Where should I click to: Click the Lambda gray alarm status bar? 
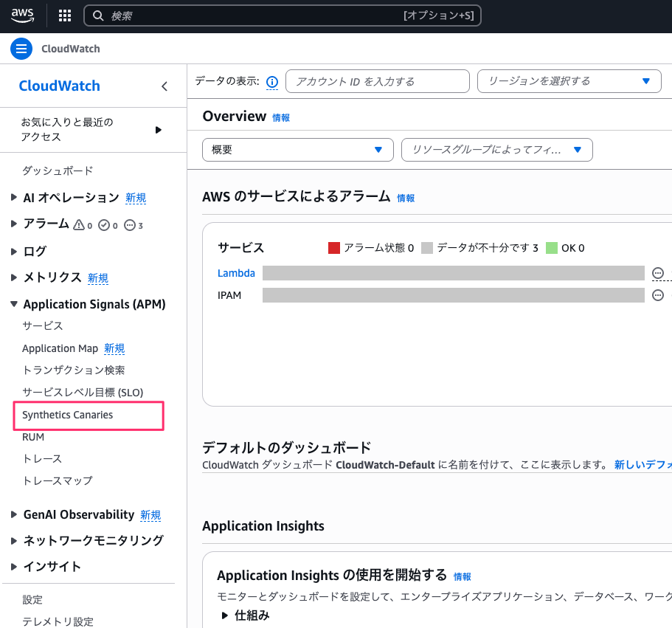pyautogui.click(x=453, y=273)
